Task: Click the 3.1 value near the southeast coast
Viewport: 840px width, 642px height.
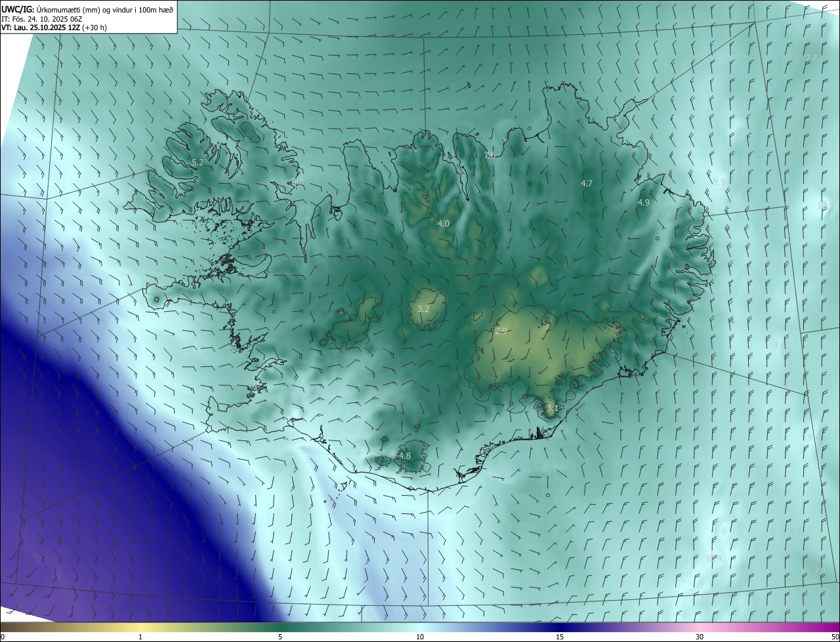Action: point(552,408)
